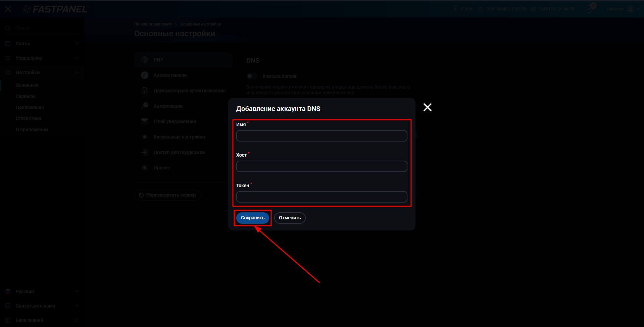Click the Save (Сохранить) button
644x327 pixels.
point(252,218)
